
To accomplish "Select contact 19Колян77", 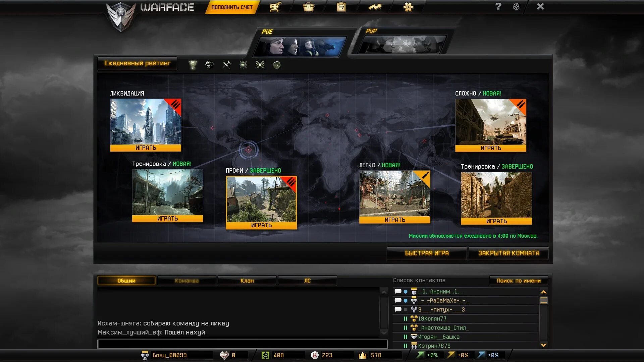I will tap(466, 319).
